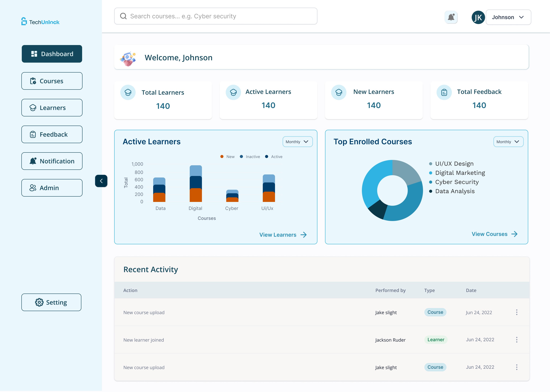Toggle the Active series in chart legend
Image resolution: width=550 pixels, height=392 pixels.
pyautogui.click(x=274, y=157)
